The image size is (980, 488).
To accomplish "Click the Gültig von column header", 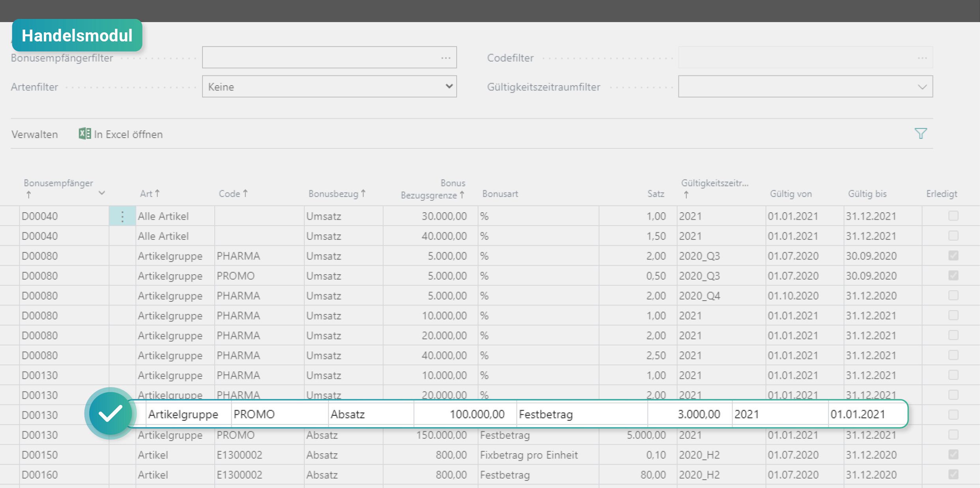I will tap(791, 194).
